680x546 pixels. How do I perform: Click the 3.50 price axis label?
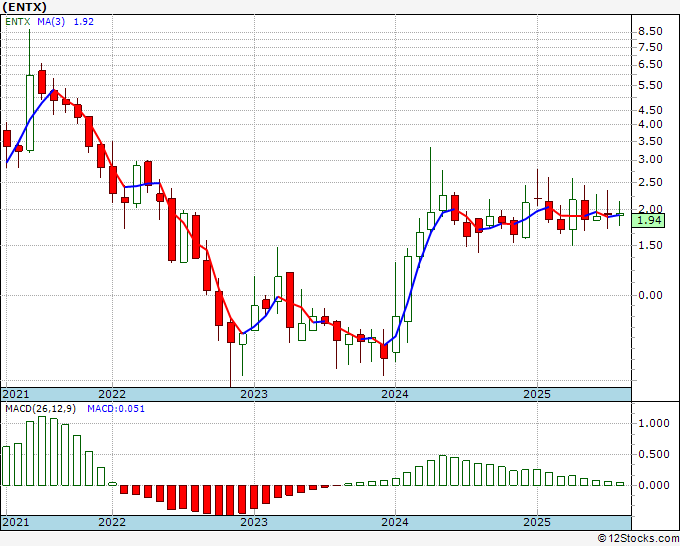click(x=651, y=141)
